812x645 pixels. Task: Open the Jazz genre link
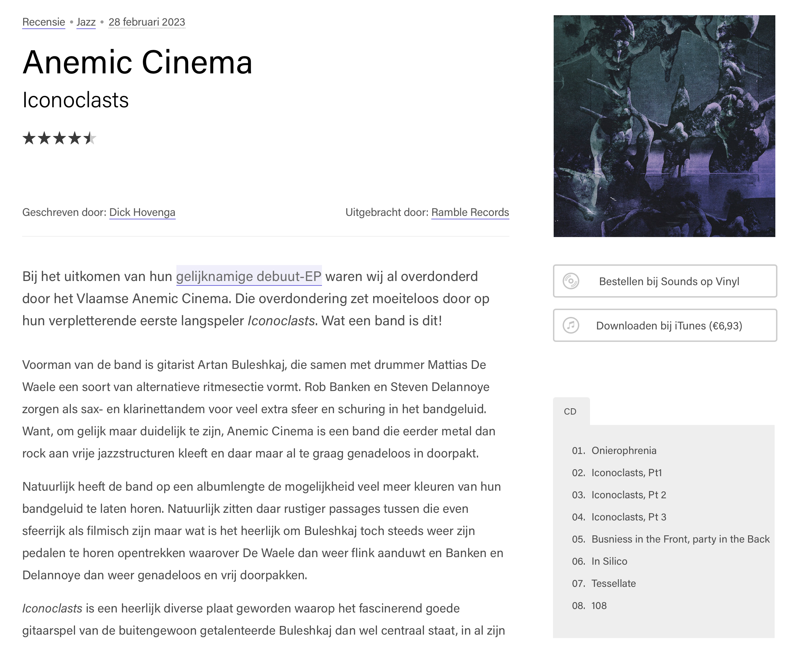click(86, 22)
